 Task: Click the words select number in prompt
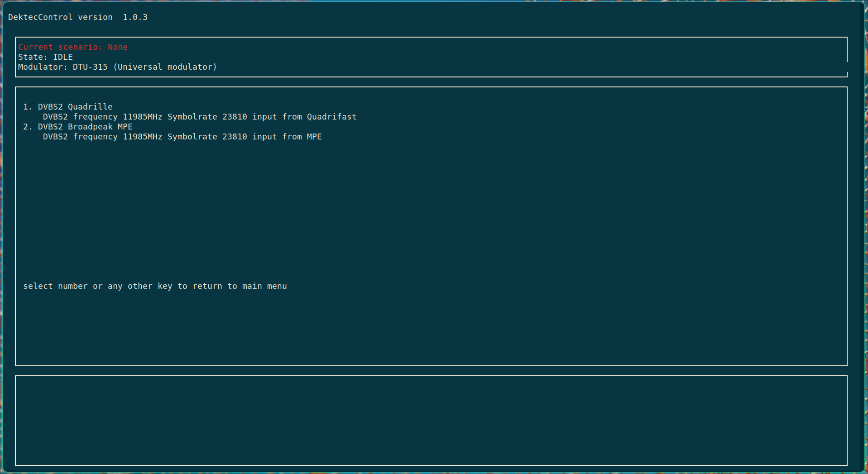pyautogui.click(x=55, y=286)
